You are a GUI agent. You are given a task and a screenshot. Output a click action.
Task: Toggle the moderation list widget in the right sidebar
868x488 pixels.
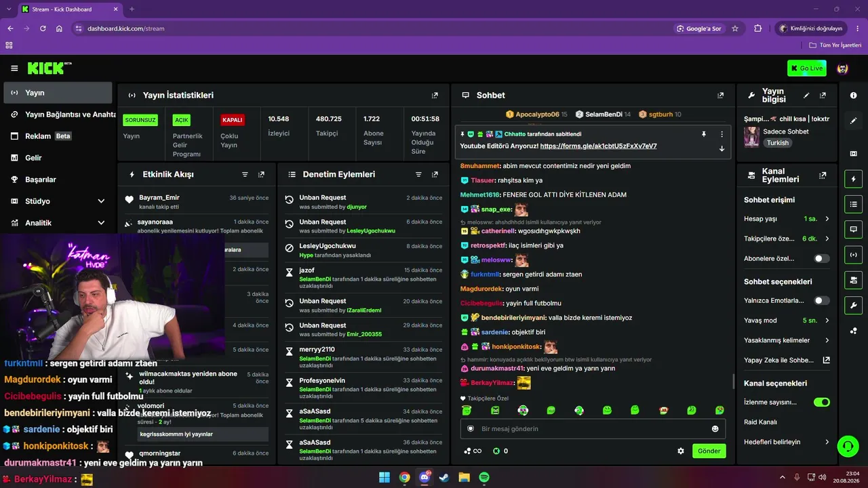(x=853, y=204)
